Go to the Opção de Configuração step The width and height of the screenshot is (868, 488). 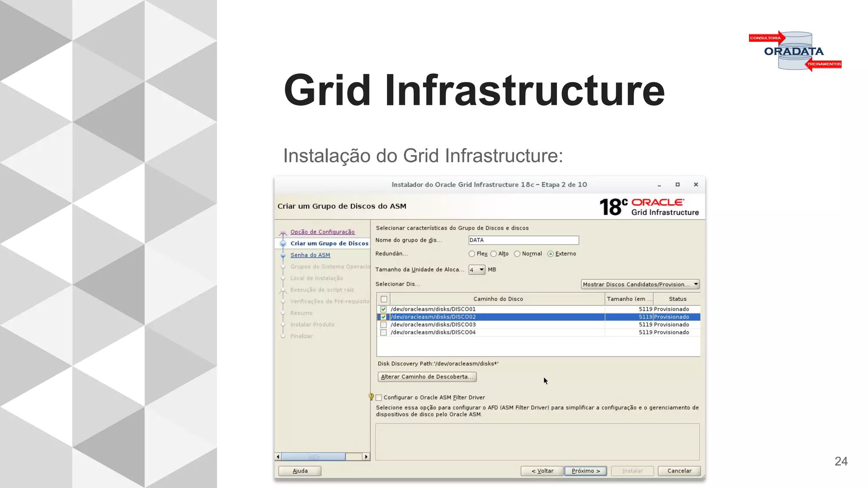click(323, 232)
